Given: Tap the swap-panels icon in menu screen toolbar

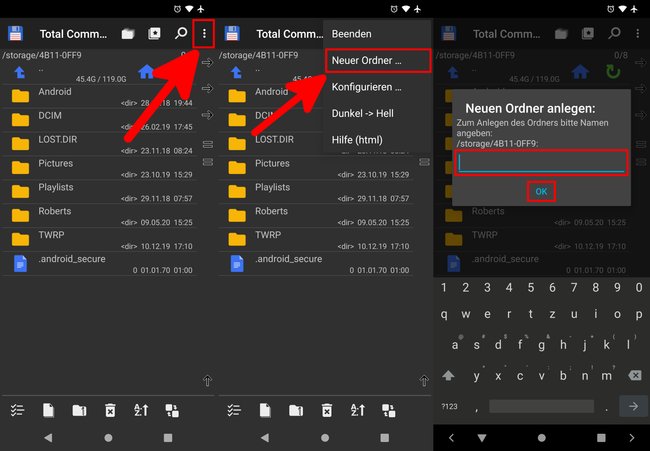Looking at the screenshot, I should [389, 410].
